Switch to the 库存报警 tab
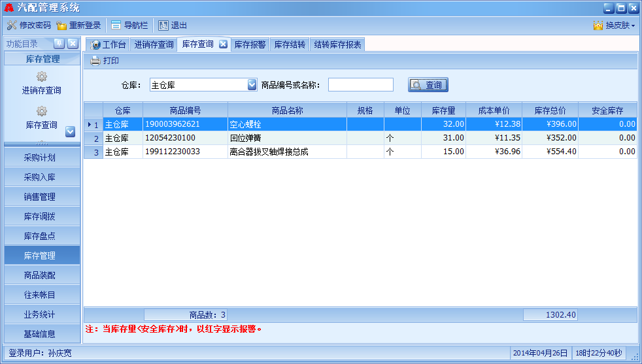This screenshot has width=642, height=364. tap(250, 44)
